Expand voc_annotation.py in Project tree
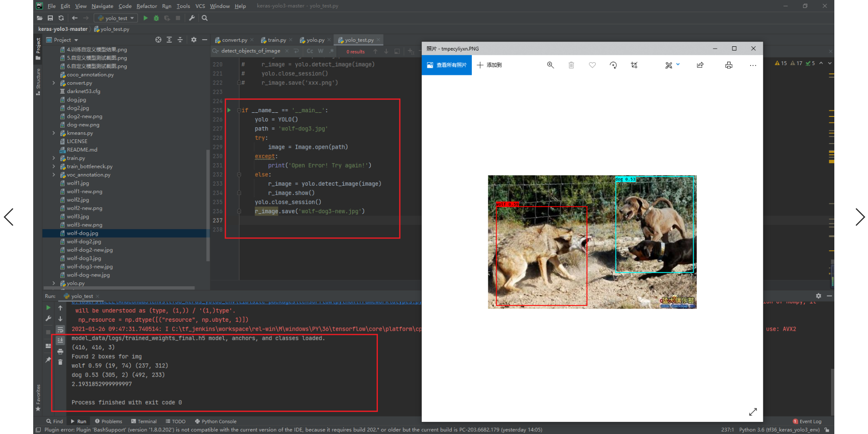The width and height of the screenshot is (868, 434). pyautogui.click(x=54, y=175)
